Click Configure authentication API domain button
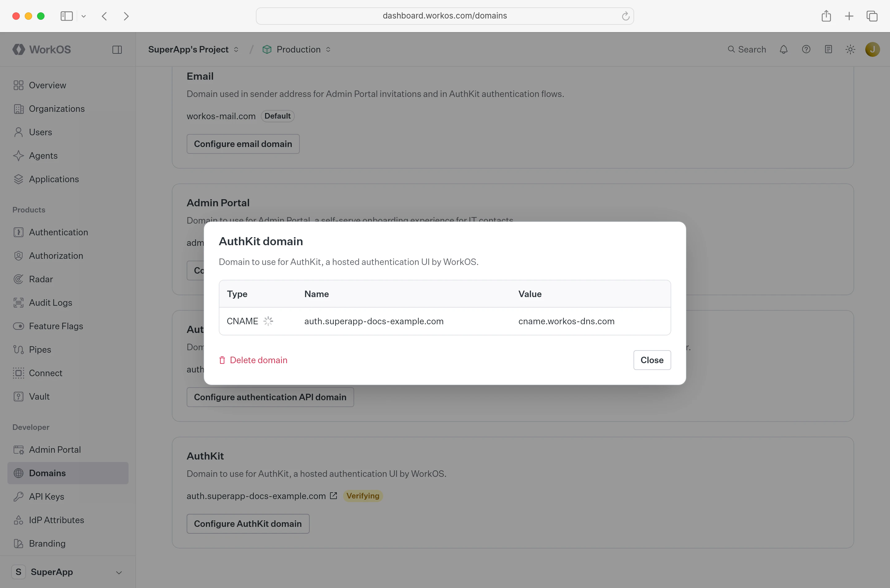Image resolution: width=890 pixels, height=588 pixels. 270,397
